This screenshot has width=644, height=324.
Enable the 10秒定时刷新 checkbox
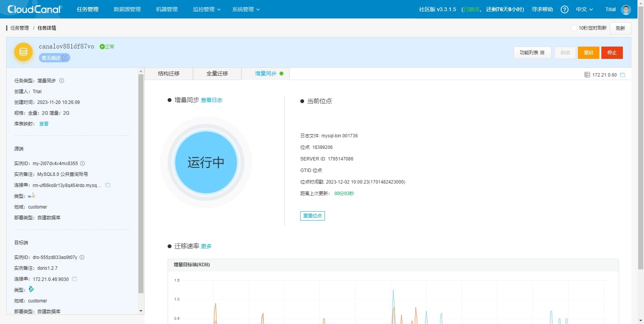click(574, 28)
